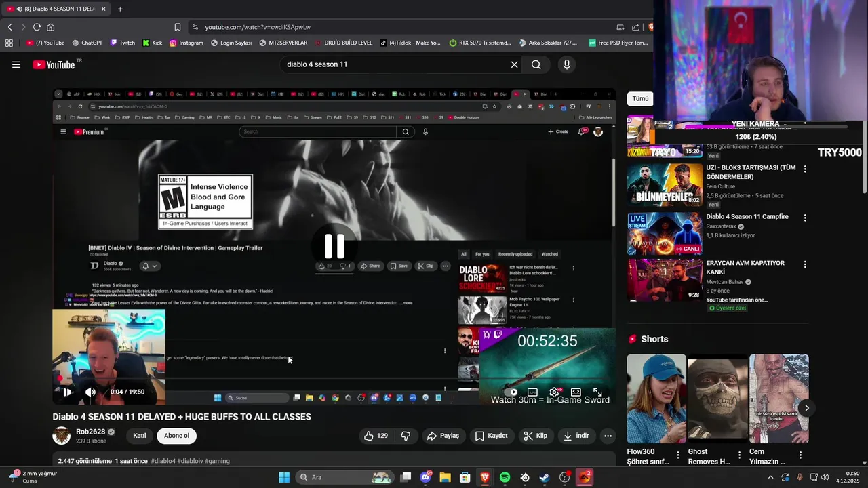Start voice search with microphone icon
Screen dimensions: 868x488
click(x=567, y=64)
